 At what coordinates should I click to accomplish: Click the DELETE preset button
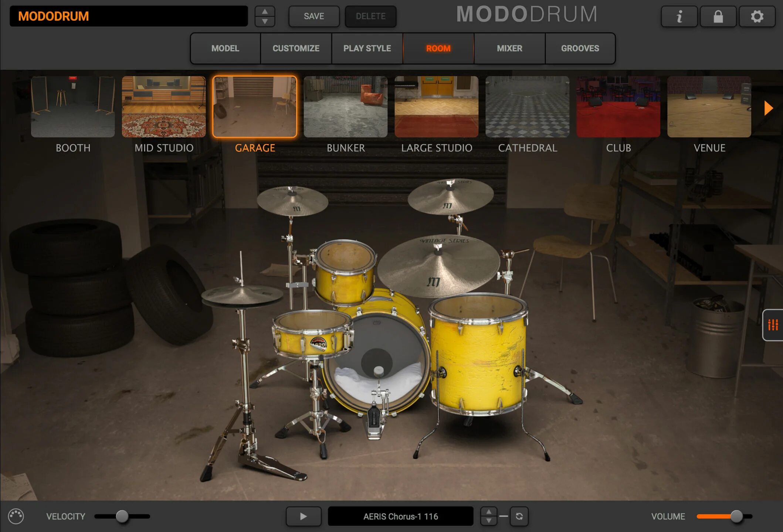370,17
